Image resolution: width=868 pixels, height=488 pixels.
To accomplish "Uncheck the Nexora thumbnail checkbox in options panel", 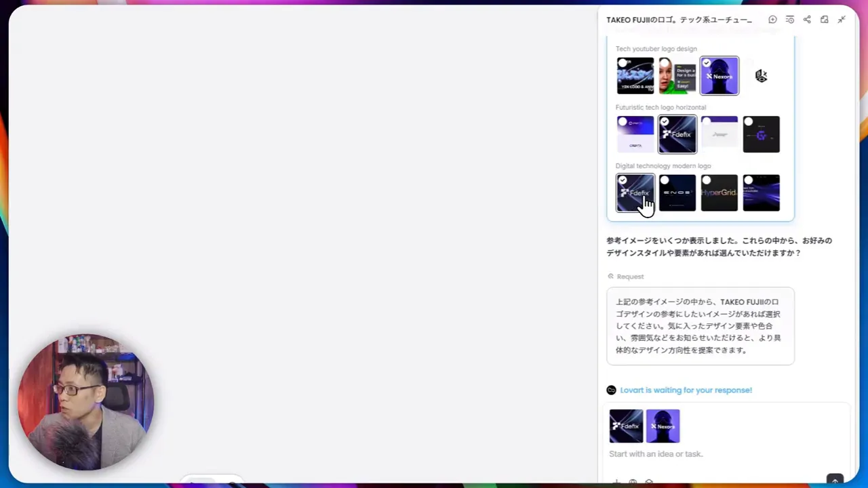I will [707, 63].
